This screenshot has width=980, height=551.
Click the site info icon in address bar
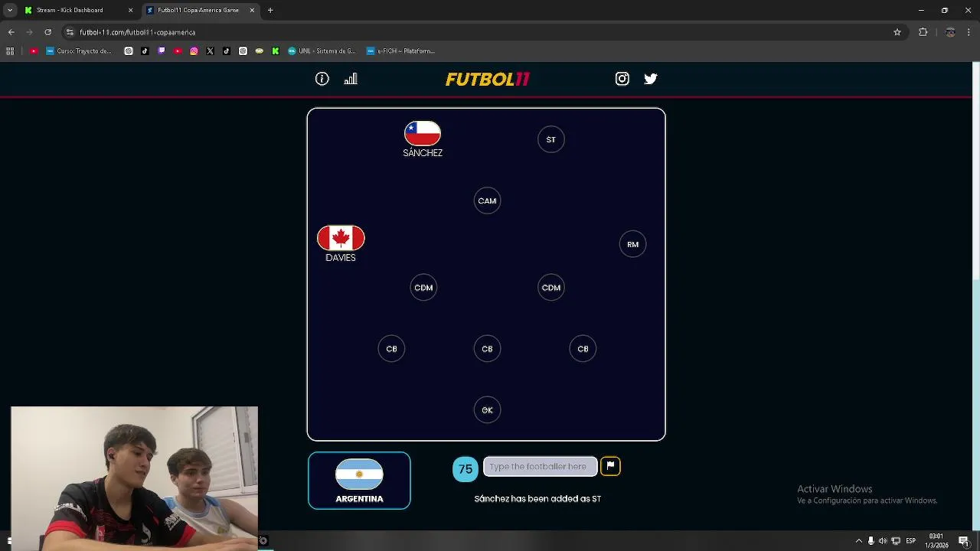click(70, 32)
